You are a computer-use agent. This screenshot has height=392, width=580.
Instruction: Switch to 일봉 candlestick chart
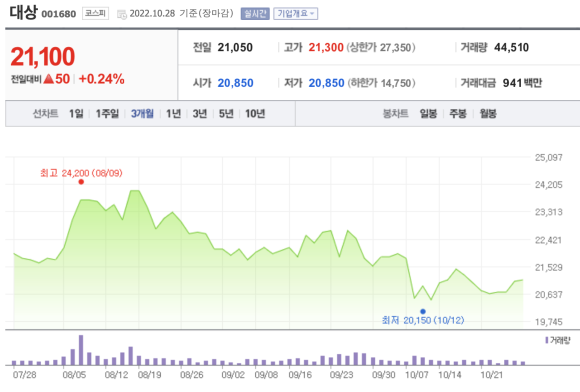point(428,114)
